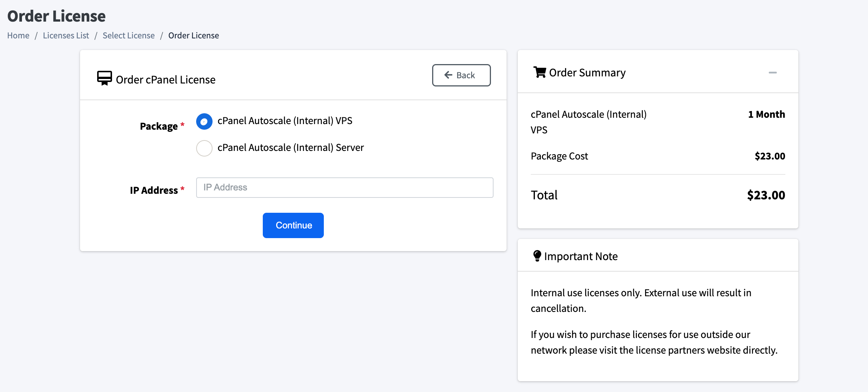Click the cPanel Autoscale (Internal) VPS option label
868x392 pixels.
[285, 121]
